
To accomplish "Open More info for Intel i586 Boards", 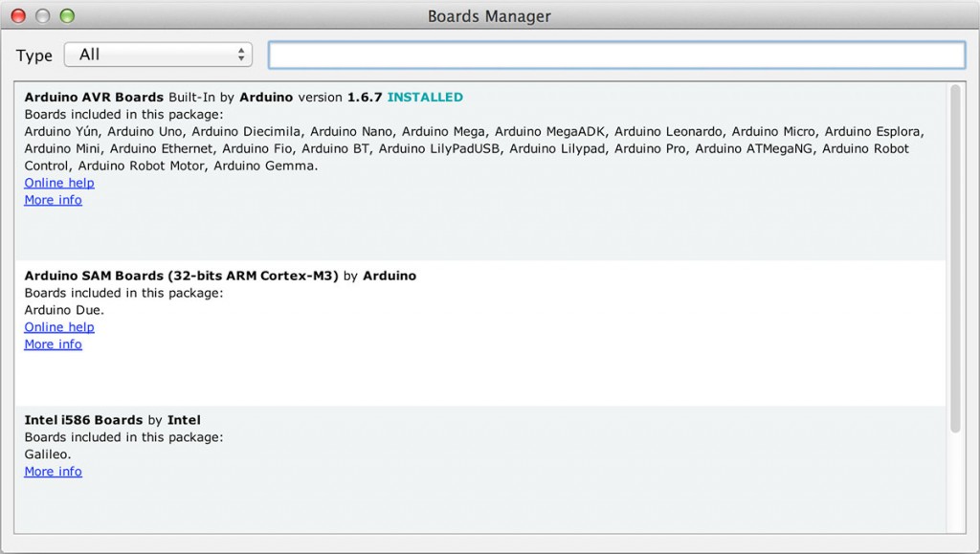I will click(54, 472).
